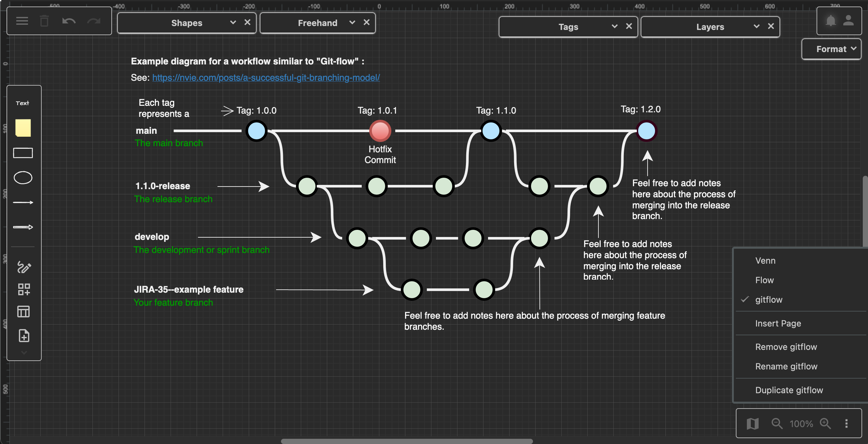This screenshot has height=444, width=868.
Task: Expand the Shapes panel dropdown
Action: coord(231,23)
